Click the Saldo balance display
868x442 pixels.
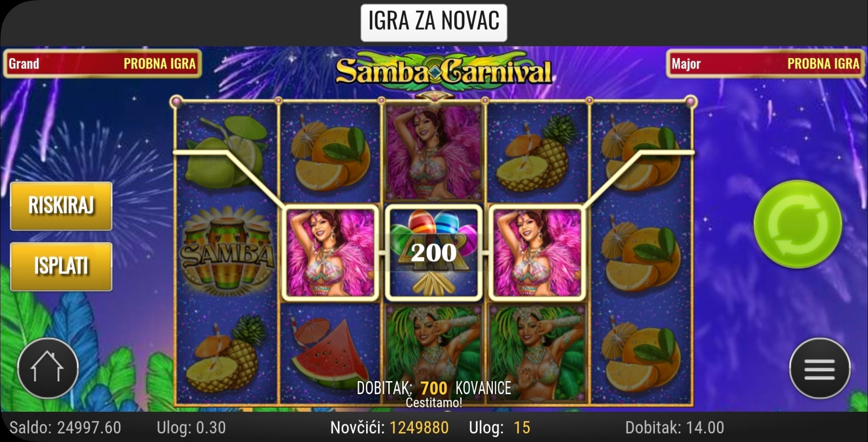pyautogui.click(x=65, y=427)
